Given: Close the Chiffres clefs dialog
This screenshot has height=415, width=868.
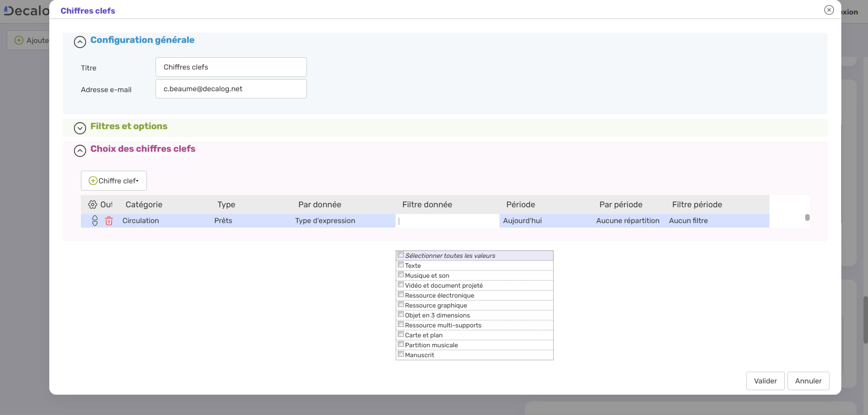Looking at the screenshot, I should tap(829, 10).
